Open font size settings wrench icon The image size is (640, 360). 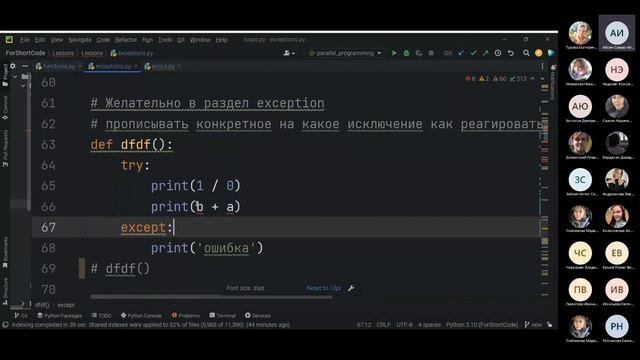351,288
